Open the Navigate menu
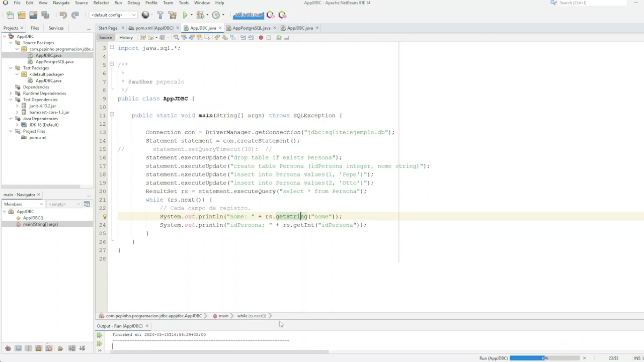This screenshot has height=362, width=644. coord(61,3)
